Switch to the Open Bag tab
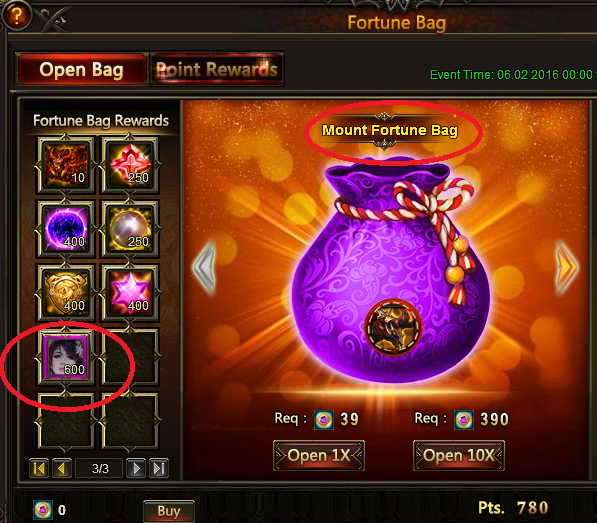Screen dimensions: 597x523 click(x=81, y=69)
